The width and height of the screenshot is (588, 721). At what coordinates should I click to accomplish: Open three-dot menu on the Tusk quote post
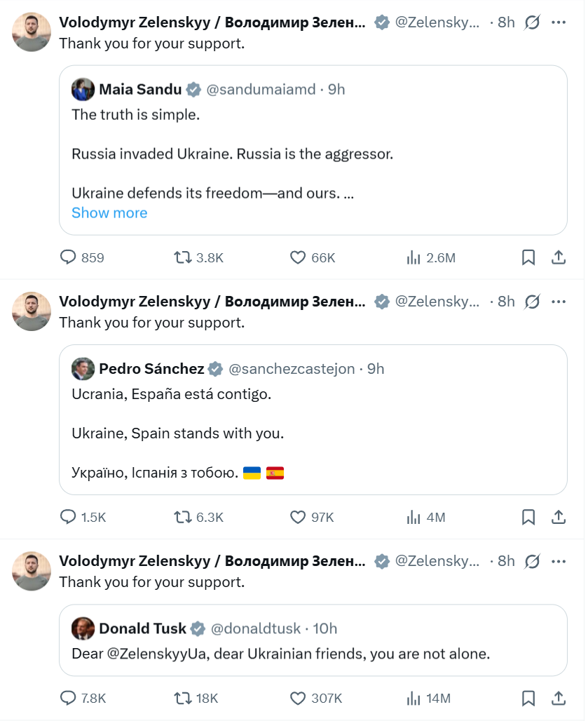tap(559, 561)
